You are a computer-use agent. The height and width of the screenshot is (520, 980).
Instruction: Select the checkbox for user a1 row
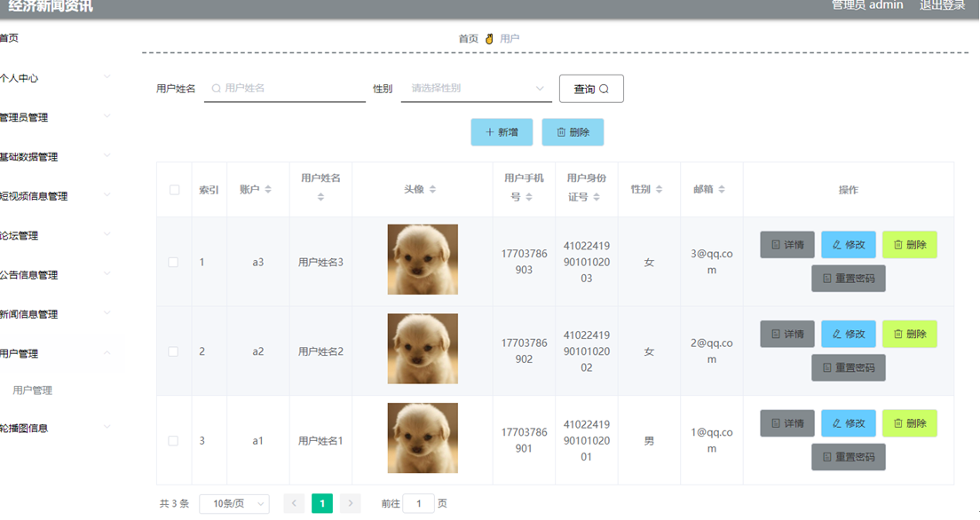(x=173, y=441)
